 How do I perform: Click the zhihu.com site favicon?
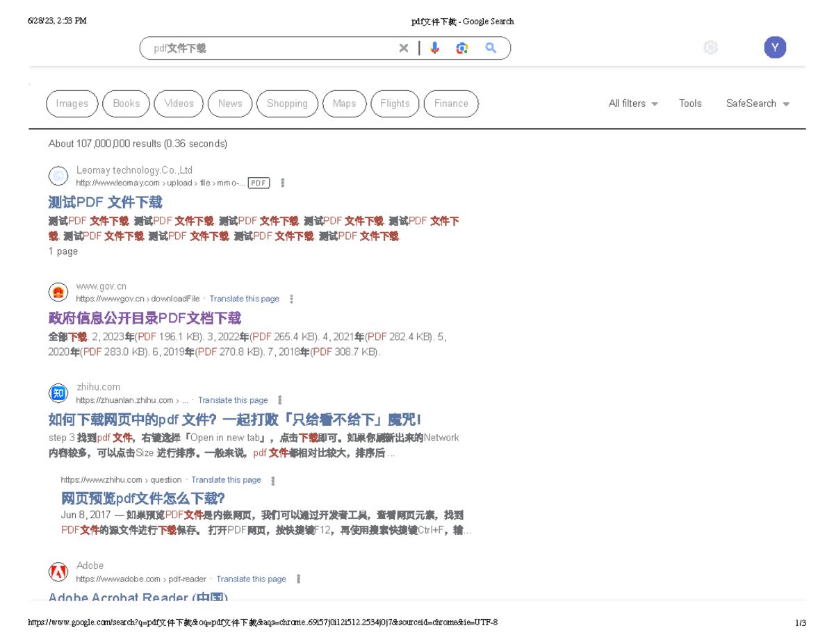58,393
